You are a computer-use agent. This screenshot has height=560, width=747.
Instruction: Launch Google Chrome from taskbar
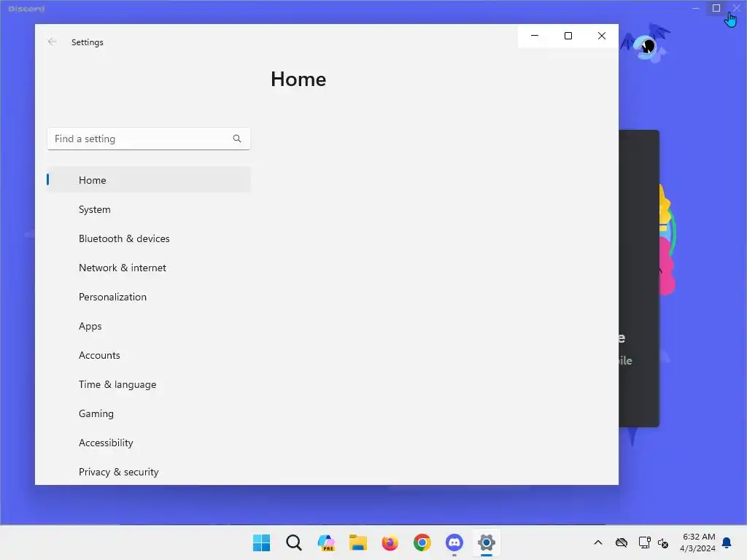(422, 542)
